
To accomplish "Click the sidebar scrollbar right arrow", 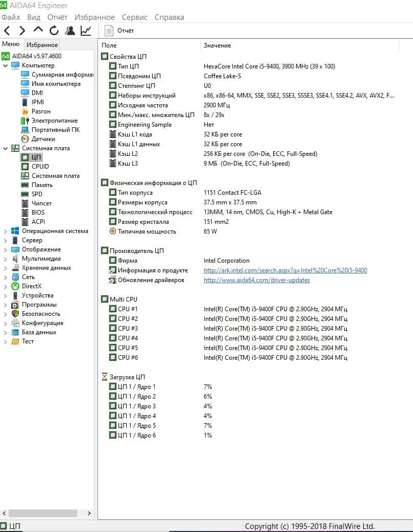I will click(x=89, y=513).
